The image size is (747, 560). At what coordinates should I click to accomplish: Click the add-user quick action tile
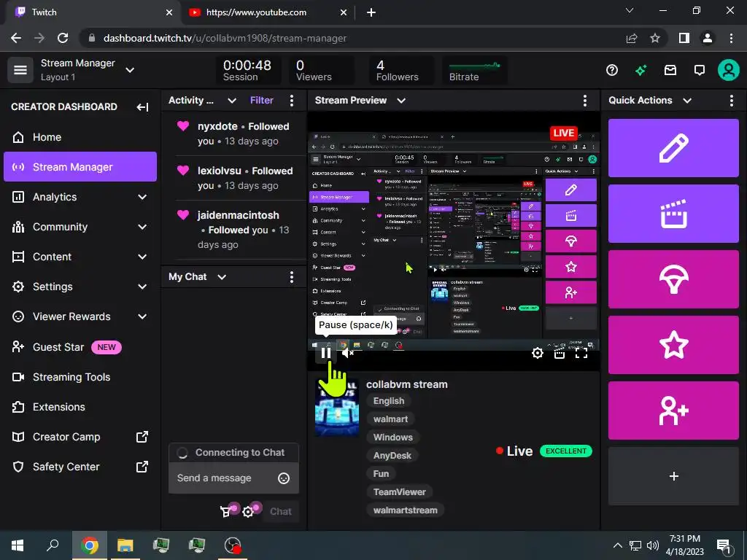[x=673, y=411]
